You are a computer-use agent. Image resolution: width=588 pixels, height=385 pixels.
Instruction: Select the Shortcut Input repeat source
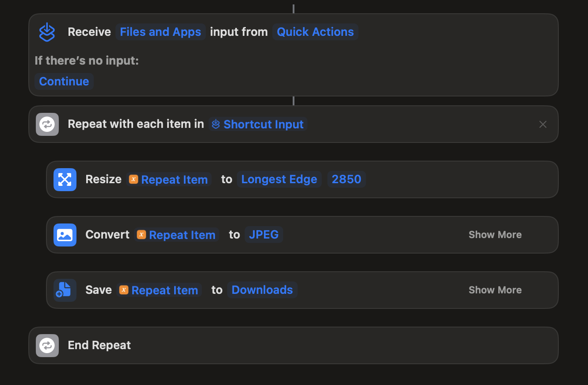[257, 124]
